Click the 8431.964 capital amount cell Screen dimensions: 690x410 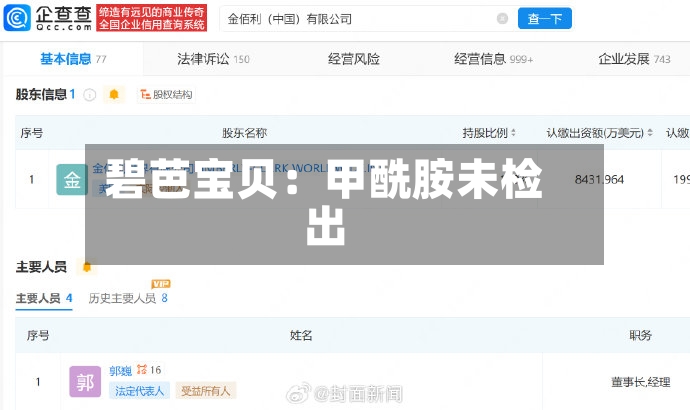tap(599, 179)
